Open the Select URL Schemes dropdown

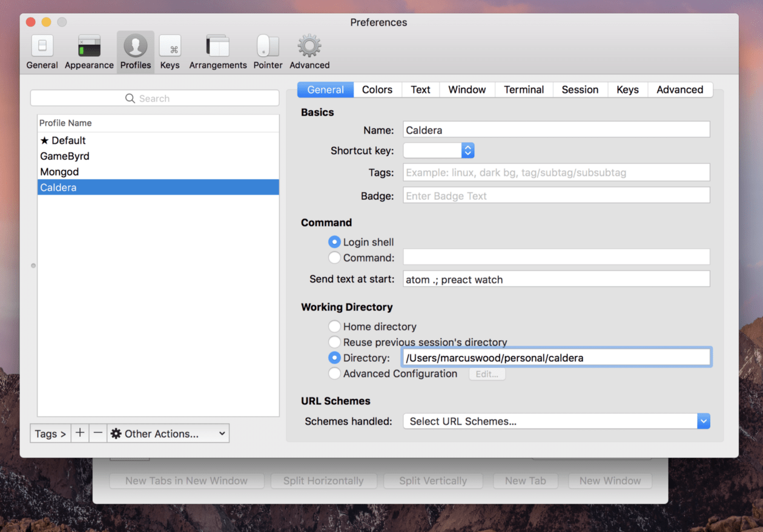tap(702, 421)
